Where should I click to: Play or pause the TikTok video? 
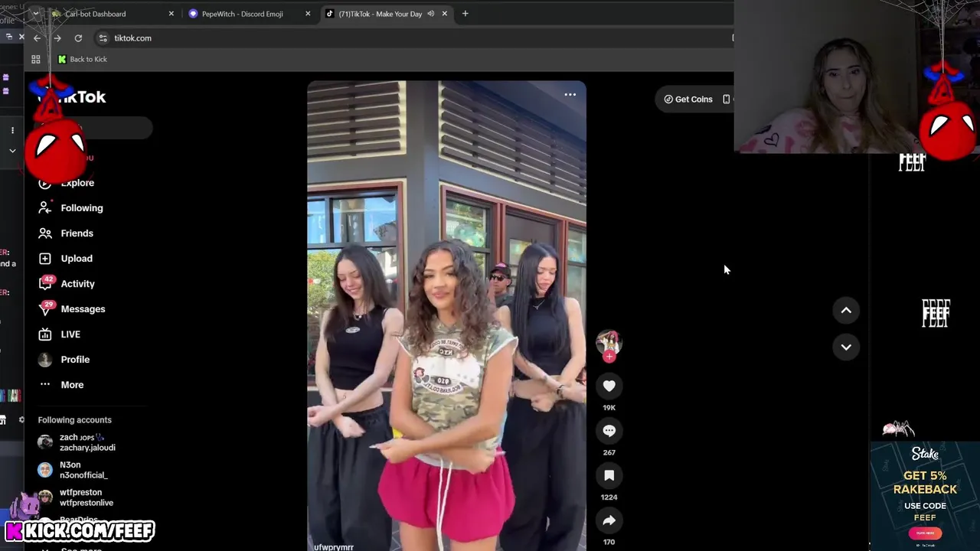click(446, 315)
